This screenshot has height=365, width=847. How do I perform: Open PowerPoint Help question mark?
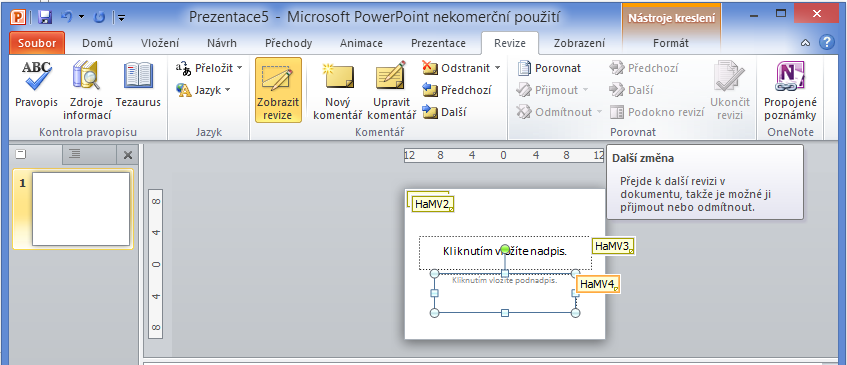(826, 43)
